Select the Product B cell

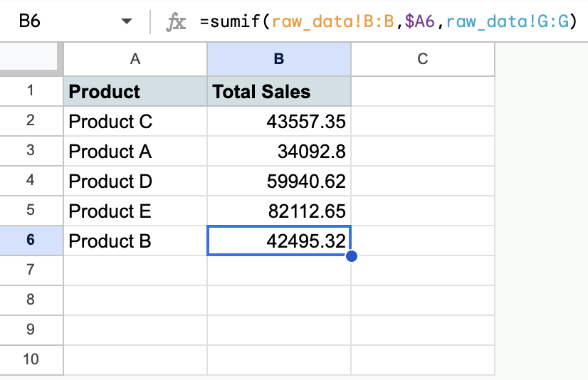[x=135, y=241]
